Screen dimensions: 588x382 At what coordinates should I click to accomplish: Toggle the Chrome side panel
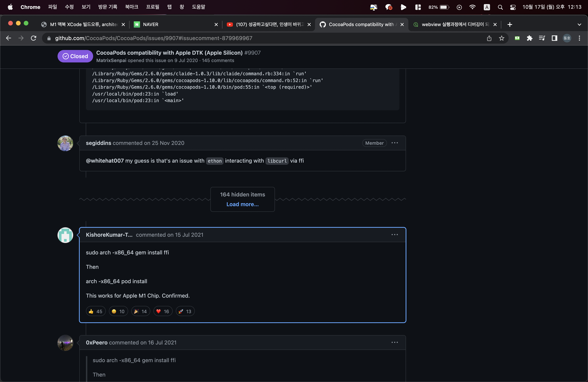(554, 38)
